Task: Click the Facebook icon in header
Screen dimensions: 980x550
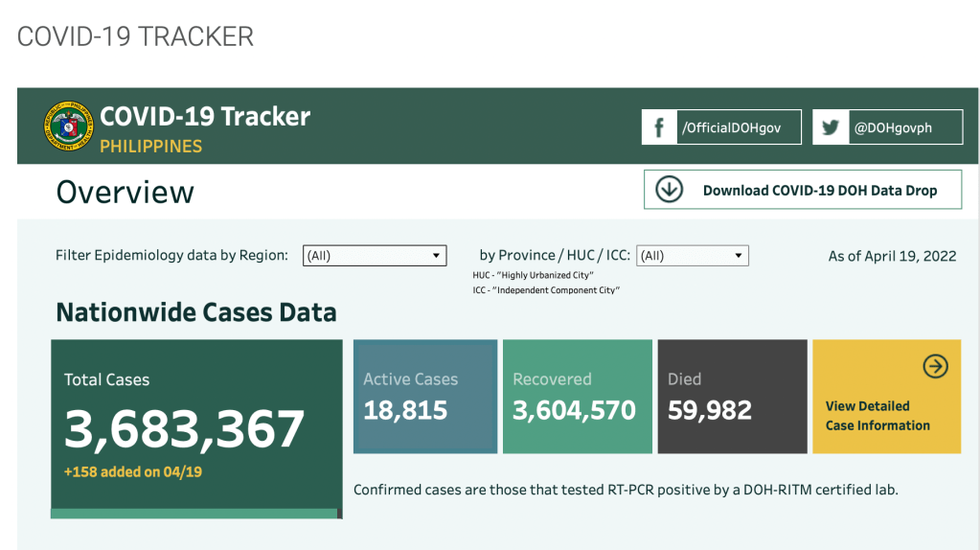Action: click(659, 127)
